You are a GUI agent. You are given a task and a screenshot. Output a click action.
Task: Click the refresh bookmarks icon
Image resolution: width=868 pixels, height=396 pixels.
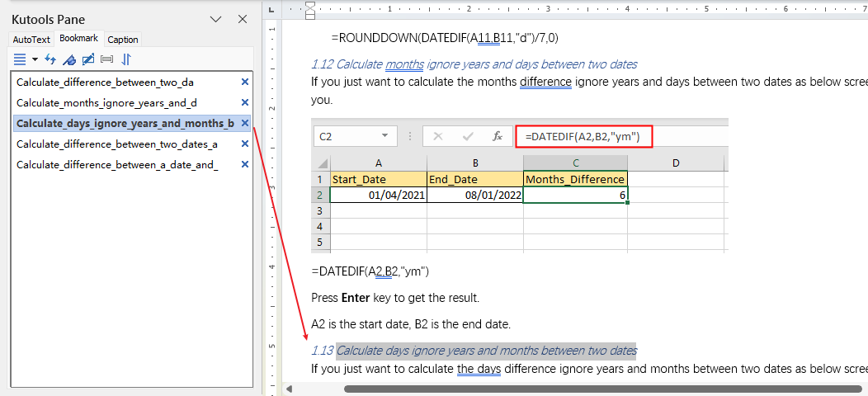coord(50,59)
